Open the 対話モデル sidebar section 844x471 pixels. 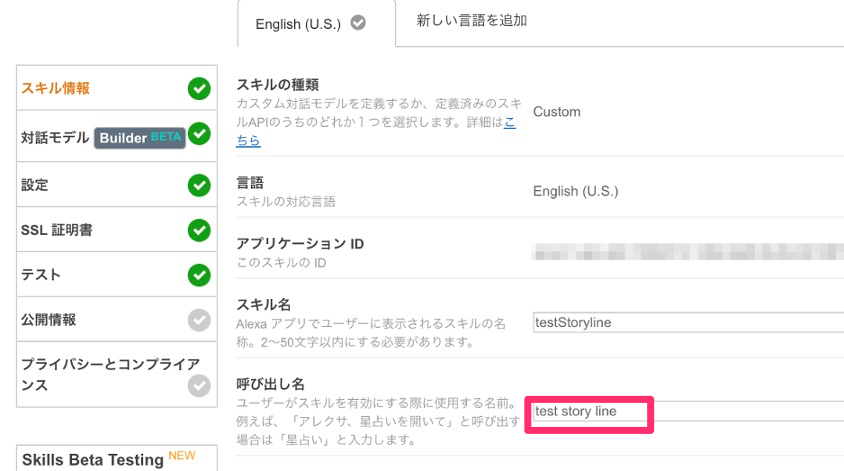click(x=56, y=137)
